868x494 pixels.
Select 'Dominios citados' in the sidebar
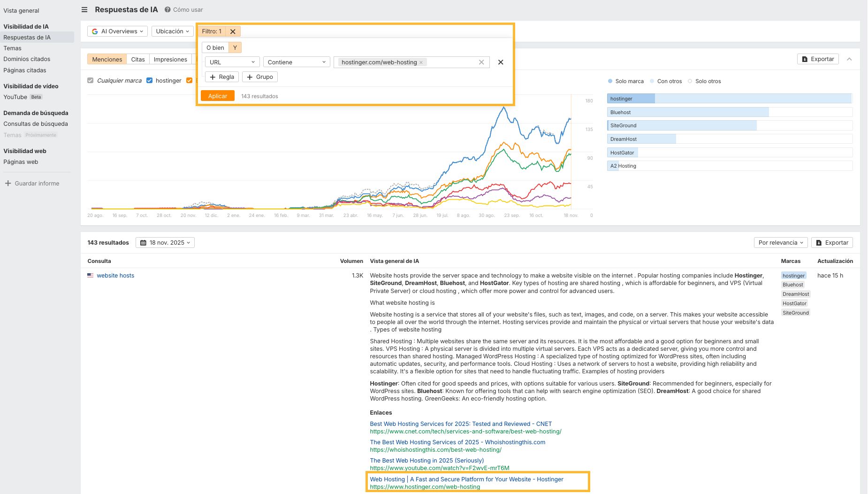coord(27,59)
